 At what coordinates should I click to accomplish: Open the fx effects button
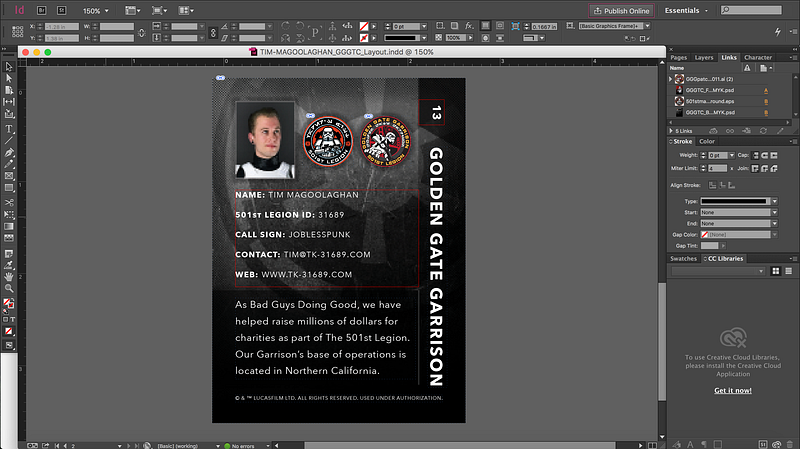469,26
